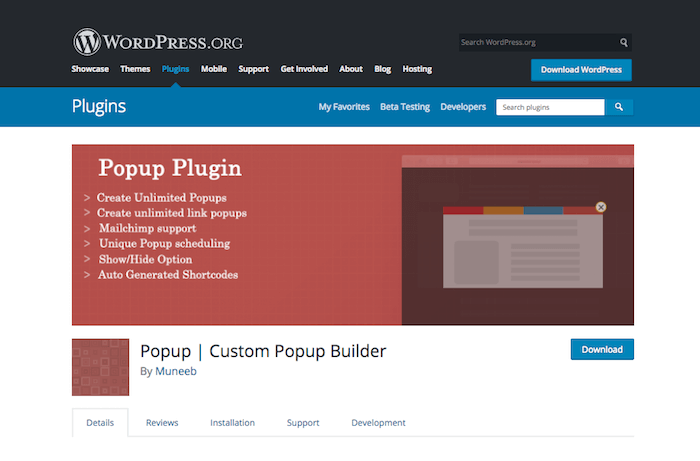Switch to the Reviews tab
Image resolution: width=700 pixels, height=461 pixels.
(x=162, y=423)
